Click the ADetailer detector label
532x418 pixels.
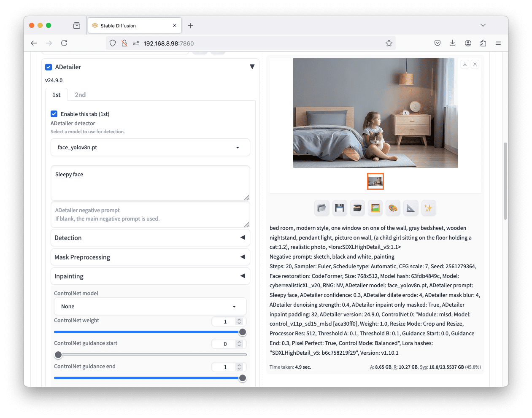coord(73,123)
